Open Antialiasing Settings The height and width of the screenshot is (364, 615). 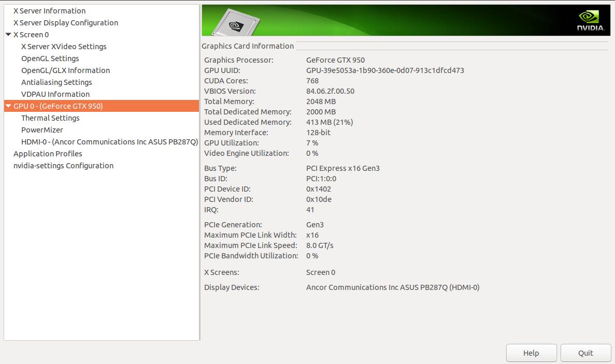pyautogui.click(x=56, y=82)
